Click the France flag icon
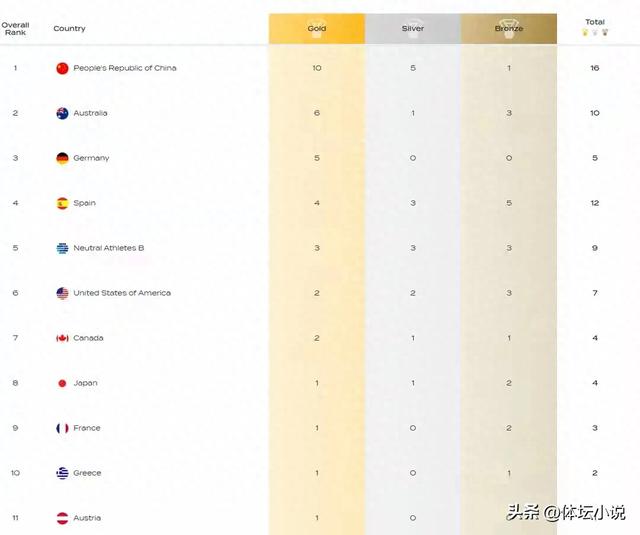This screenshot has width=640, height=535. point(62,428)
